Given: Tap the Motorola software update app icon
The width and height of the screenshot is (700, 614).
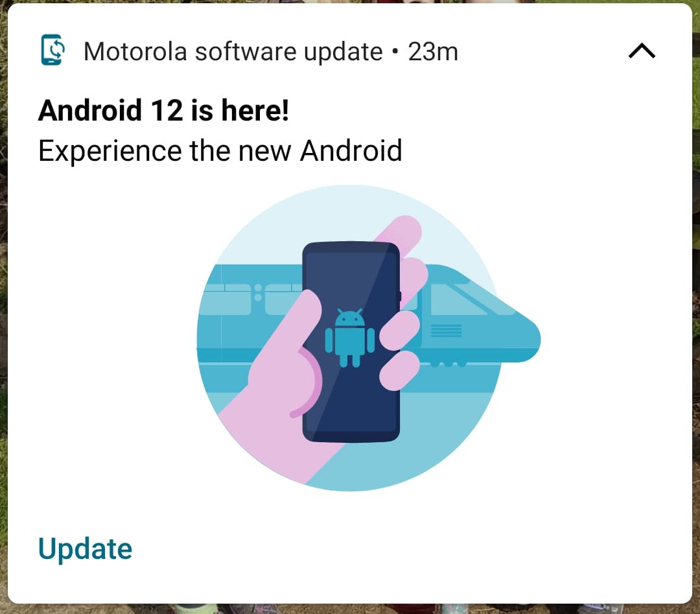Looking at the screenshot, I should click(53, 50).
